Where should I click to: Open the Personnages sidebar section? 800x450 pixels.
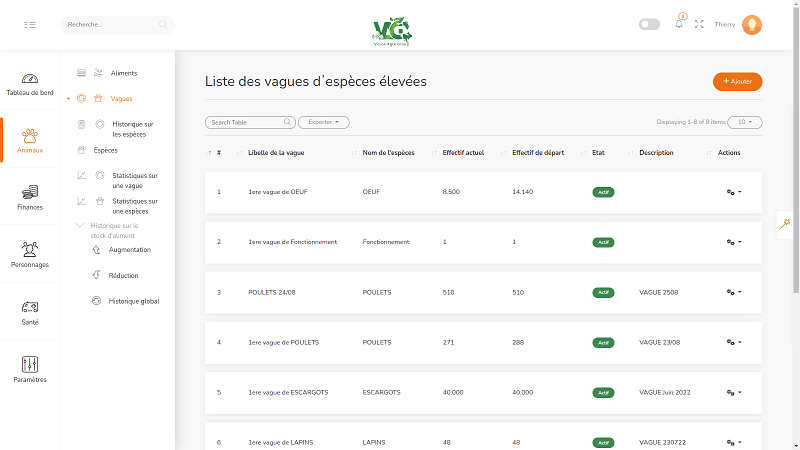click(x=30, y=255)
